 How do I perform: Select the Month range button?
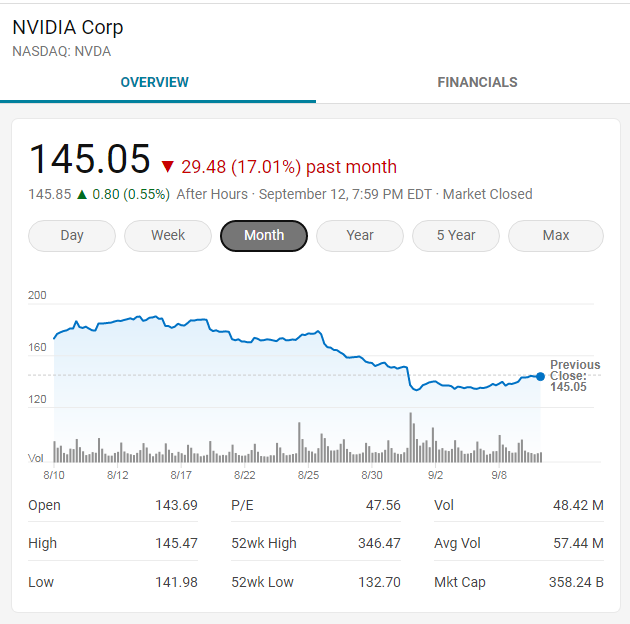click(x=264, y=236)
